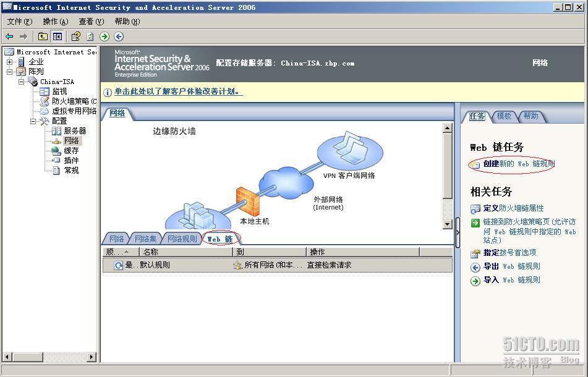
Task: Click the Refresh toolbar icon
Action: point(90,36)
